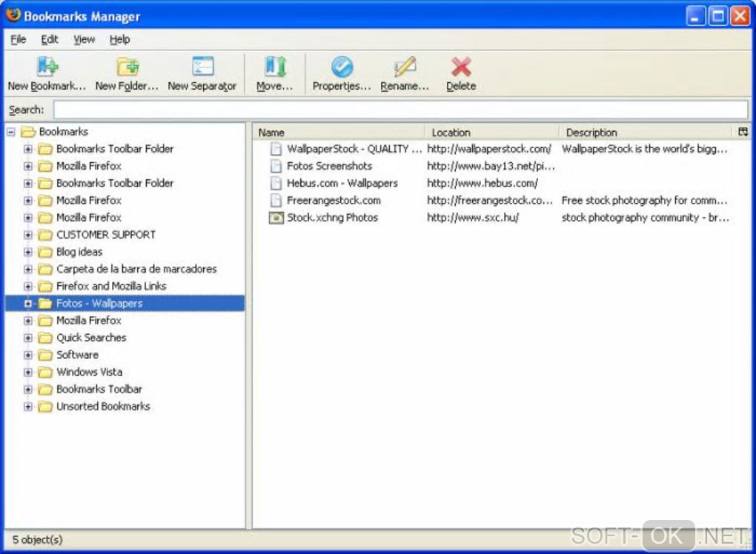Screen dimensions: 756x554
Task: Click the page icon beside Fotos Screenshots
Action: (276, 166)
